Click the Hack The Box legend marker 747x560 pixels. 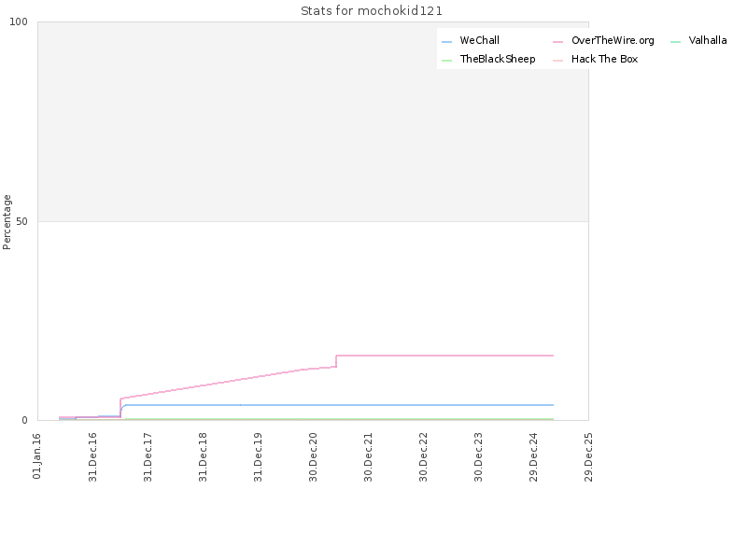click(x=557, y=61)
